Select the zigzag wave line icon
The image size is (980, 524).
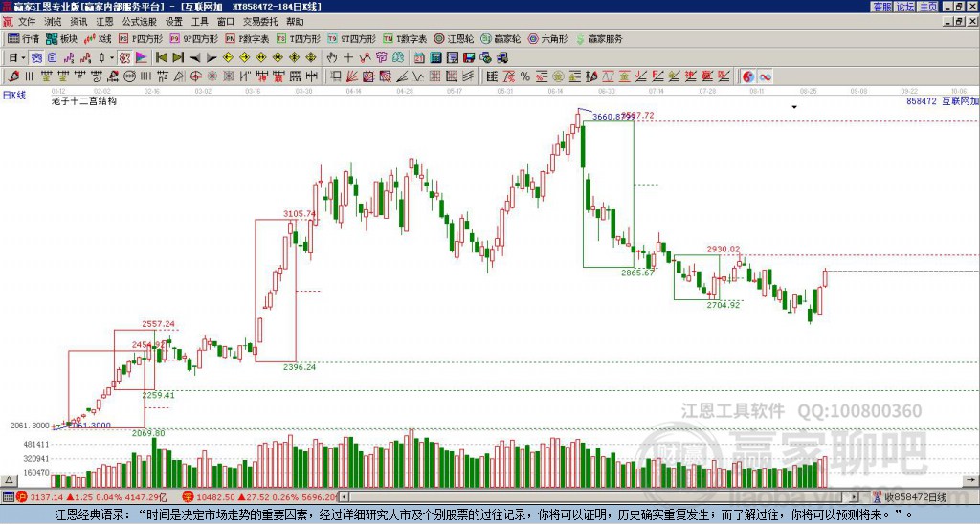pos(418,76)
